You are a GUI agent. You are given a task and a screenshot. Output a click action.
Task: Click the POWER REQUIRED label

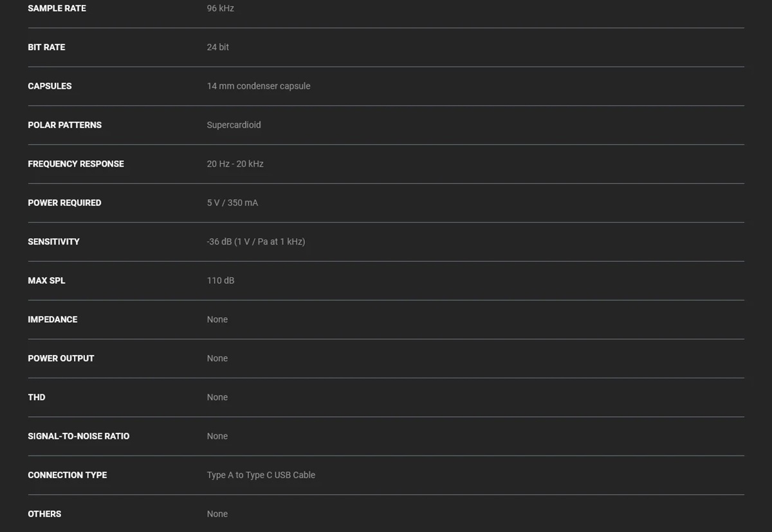tap(64, 203)
